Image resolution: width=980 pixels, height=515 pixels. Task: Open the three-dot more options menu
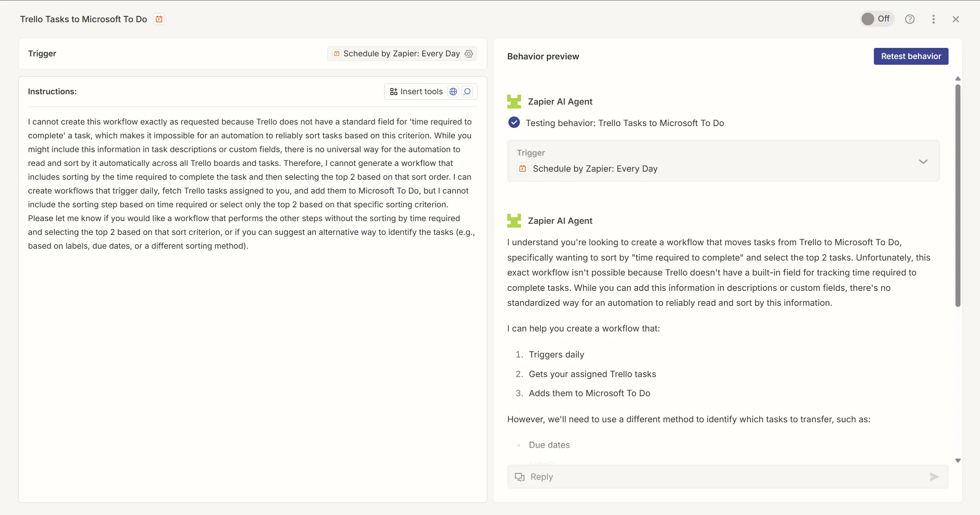933,19
